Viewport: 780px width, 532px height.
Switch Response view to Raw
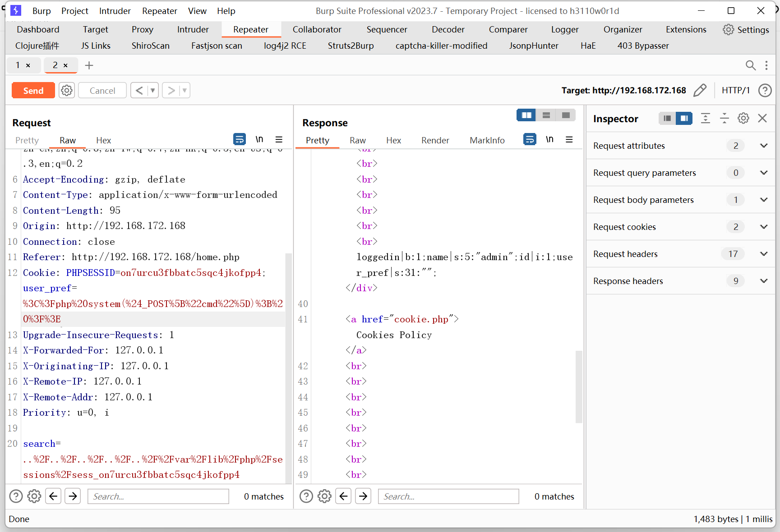(358, 140)
